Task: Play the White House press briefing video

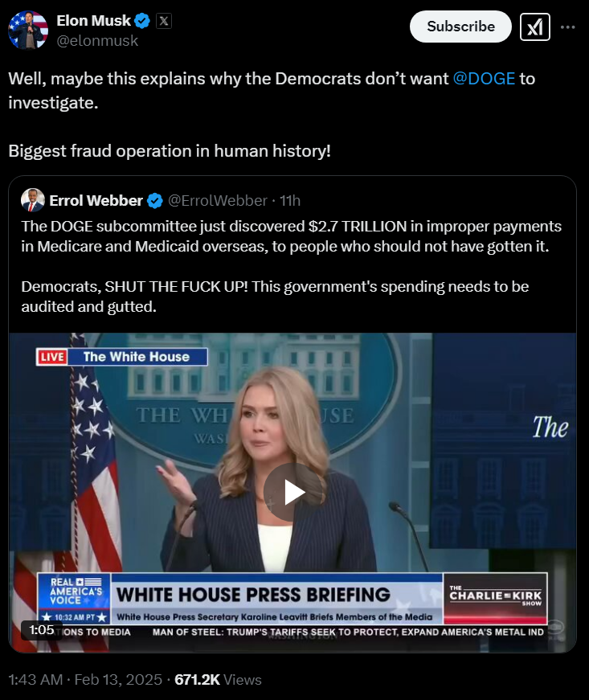Action: point(292,492)
